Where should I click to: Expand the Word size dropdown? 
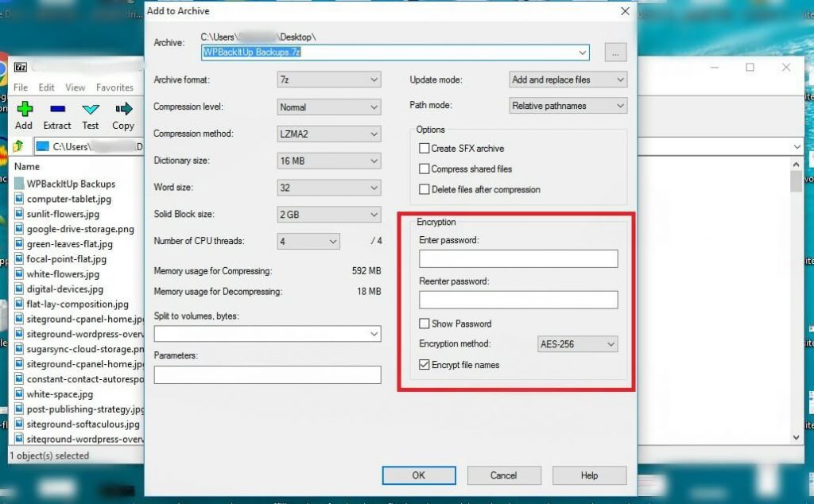pyautogui.click(x=328, y=188)
